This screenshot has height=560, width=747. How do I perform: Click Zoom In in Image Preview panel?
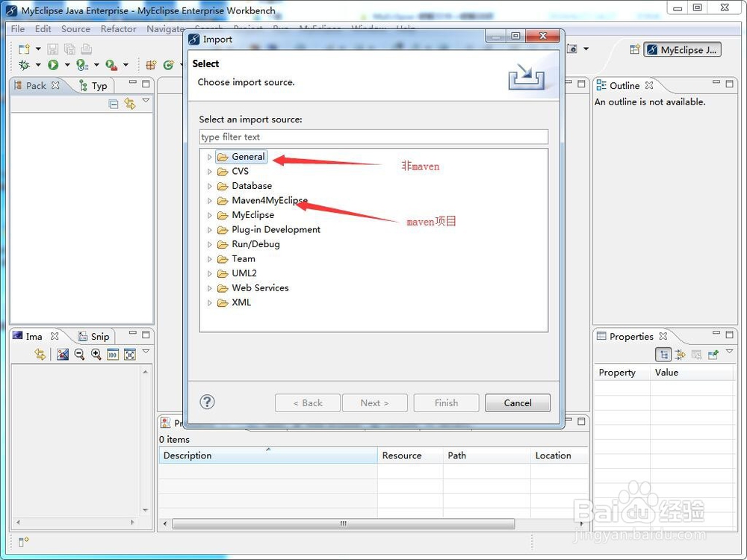[x=96, y=354]
